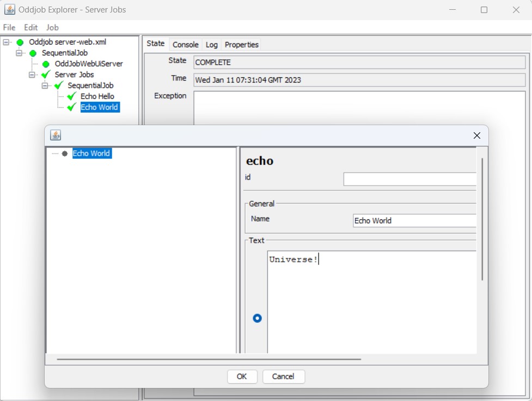
Task: Click the checkmark icon beside Echo Hello
Action: (71, 96)
